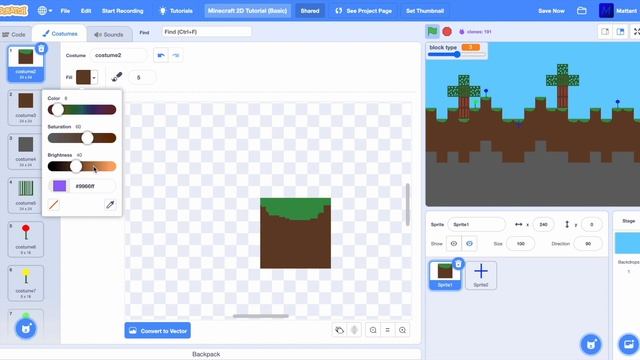Adjust the Saturation slider
Image resolution: width=640 pixels, height=360 pixels.
click(82, 138)
